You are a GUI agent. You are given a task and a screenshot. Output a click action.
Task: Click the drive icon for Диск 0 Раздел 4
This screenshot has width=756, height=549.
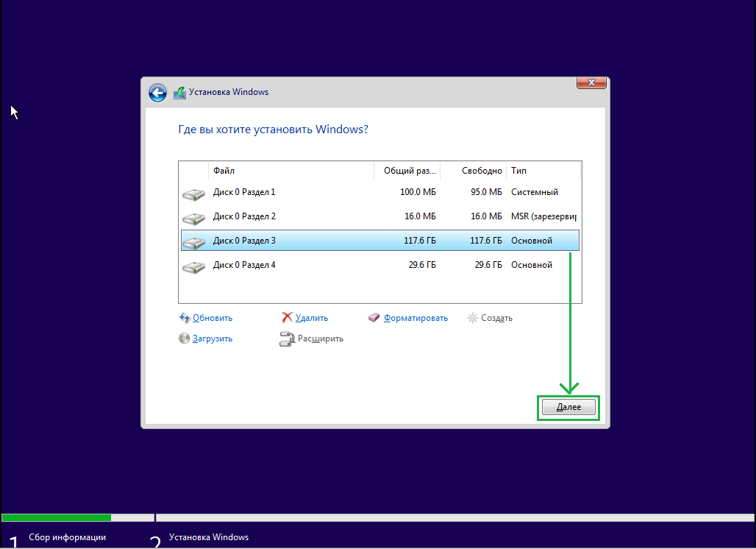(x=194, y=267)
